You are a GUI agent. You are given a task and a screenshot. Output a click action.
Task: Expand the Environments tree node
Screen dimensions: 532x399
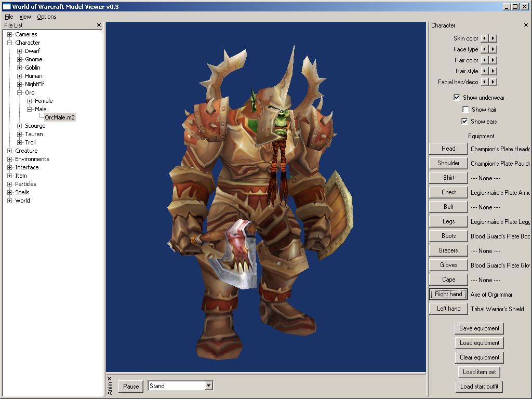10,159
